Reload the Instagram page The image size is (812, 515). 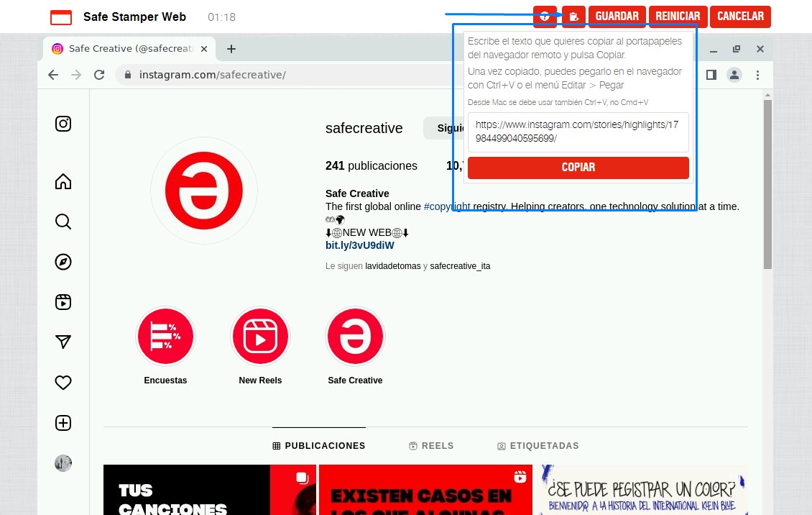point(99,75)
